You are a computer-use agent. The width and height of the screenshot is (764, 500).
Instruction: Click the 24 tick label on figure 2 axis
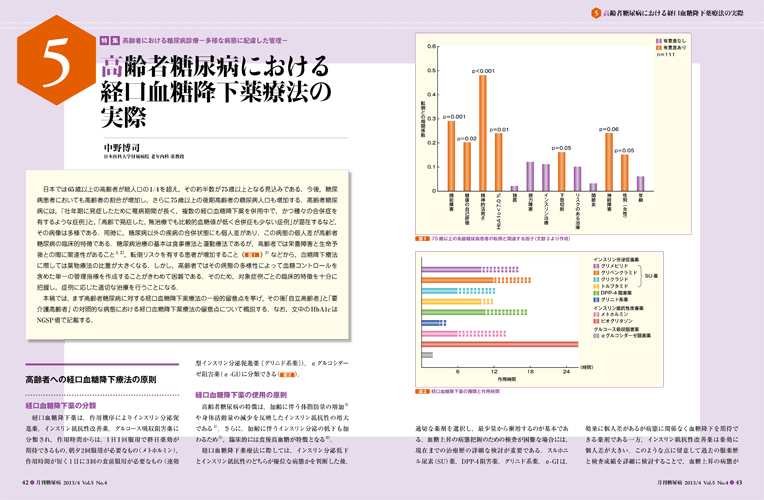coord(566,372)
